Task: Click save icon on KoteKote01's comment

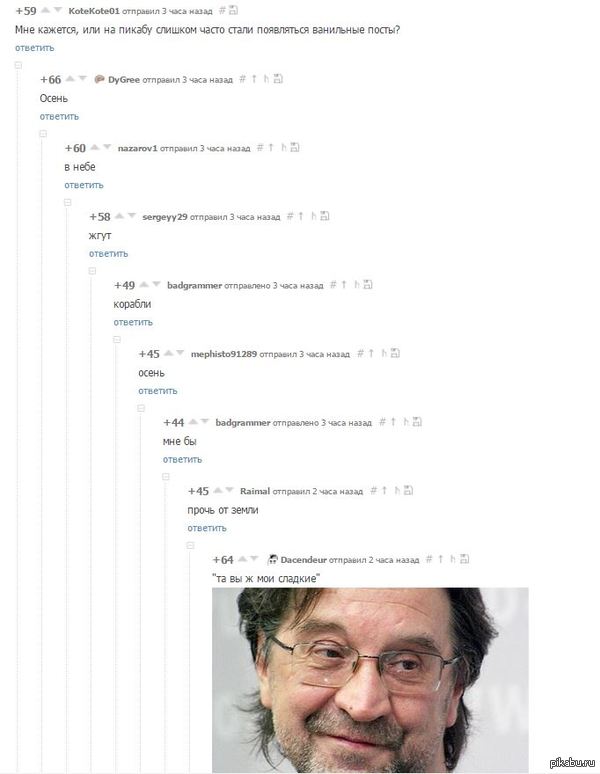Action: tap(233, 10)
